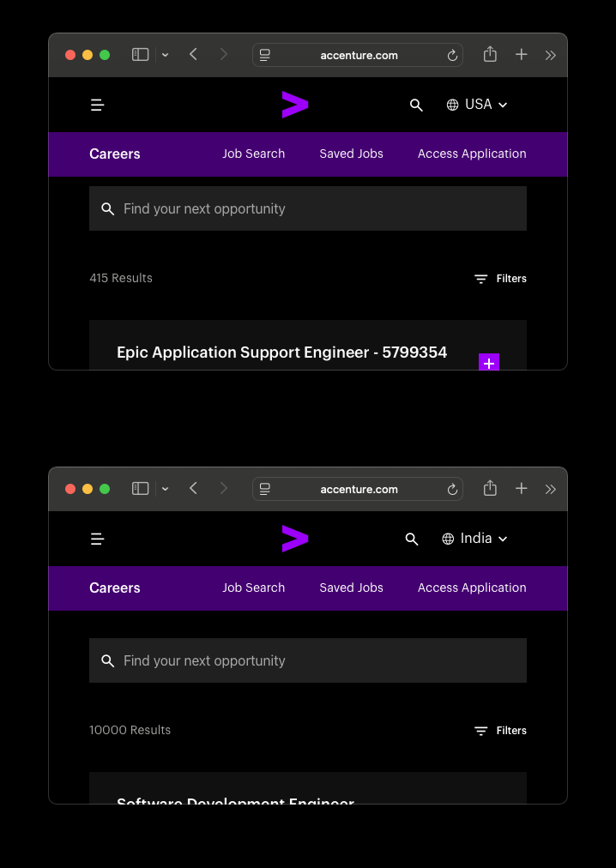Open the USA country selector dropdown

tap(478, 105)
